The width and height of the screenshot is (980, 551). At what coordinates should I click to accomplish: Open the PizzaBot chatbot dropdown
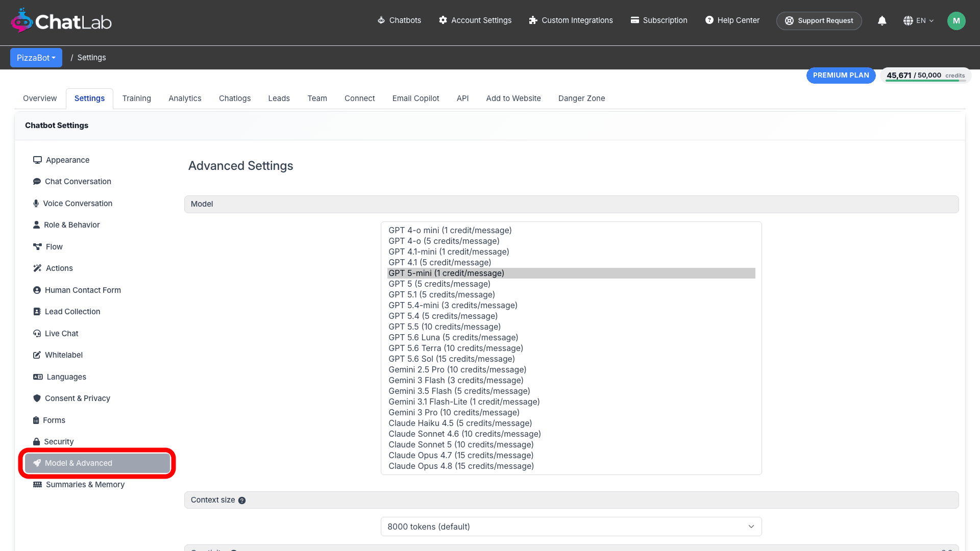[x=36, y=58]
